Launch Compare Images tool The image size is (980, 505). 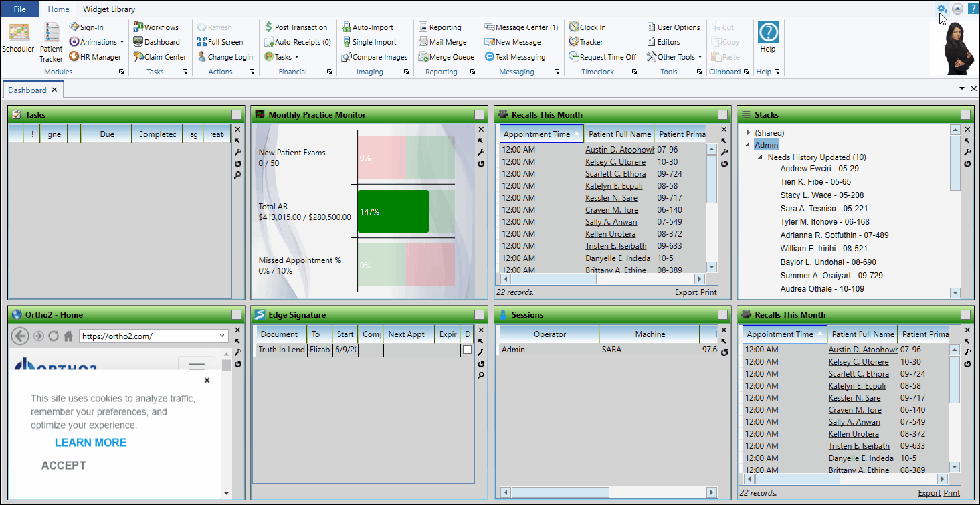coord(375,57)
